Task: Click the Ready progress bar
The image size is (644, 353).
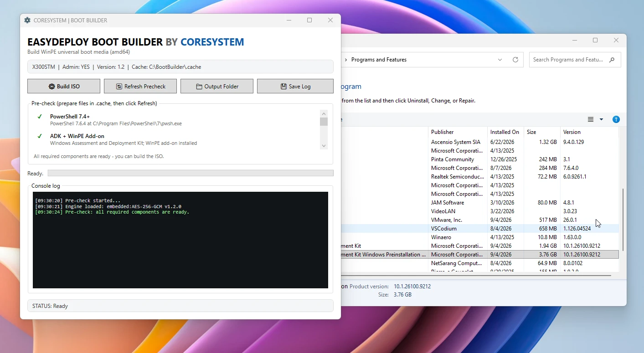Action: (191, 173)
